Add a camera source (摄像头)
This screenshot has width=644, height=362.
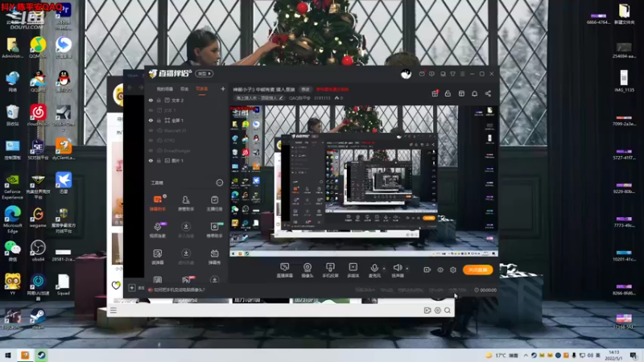[308, 270]
